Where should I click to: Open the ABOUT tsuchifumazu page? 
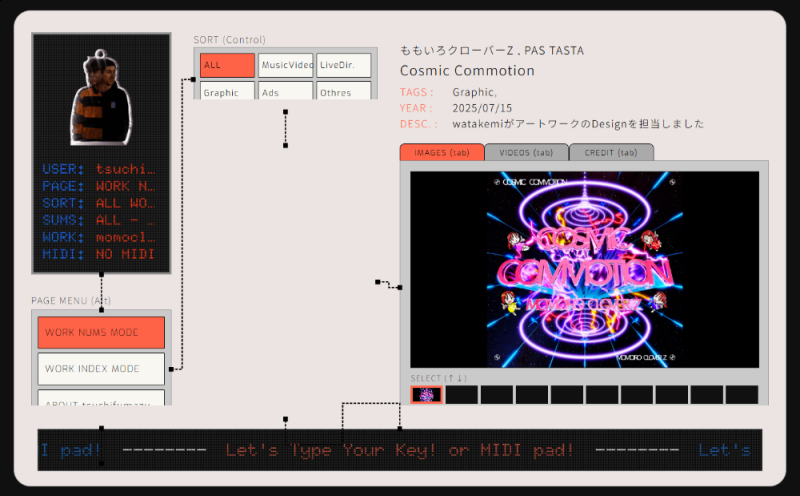pos(101,398)
